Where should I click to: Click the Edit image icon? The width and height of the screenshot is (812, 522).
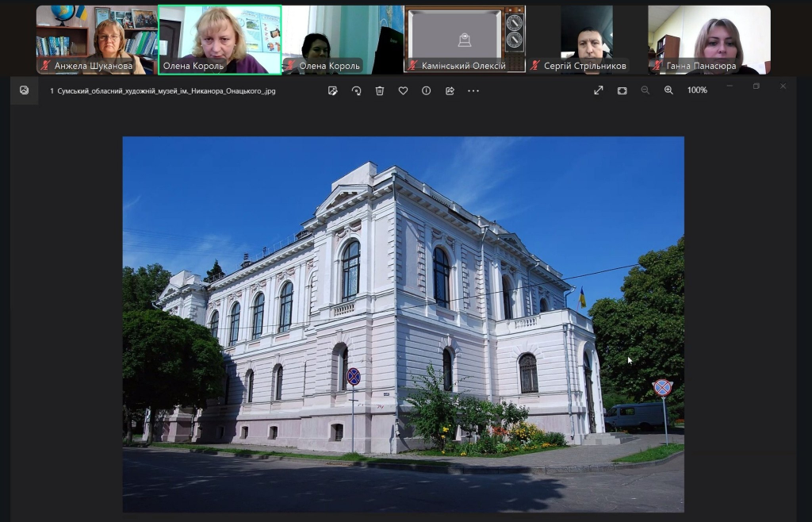pos(333,90)
